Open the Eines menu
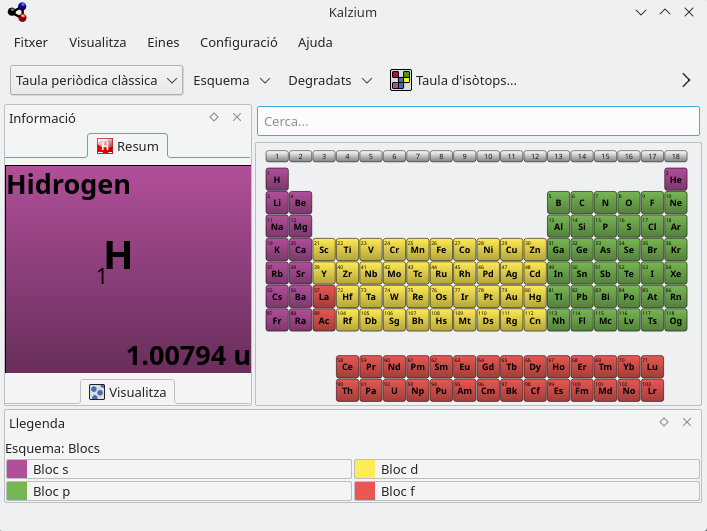The height and width of the screenshot is (531, 707). (x=163, y=42)
